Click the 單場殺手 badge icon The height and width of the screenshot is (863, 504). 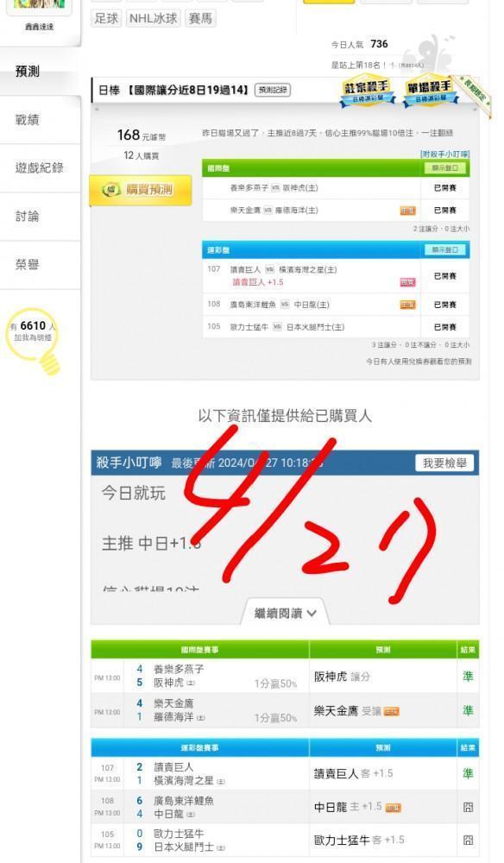(x=429, y=91)
